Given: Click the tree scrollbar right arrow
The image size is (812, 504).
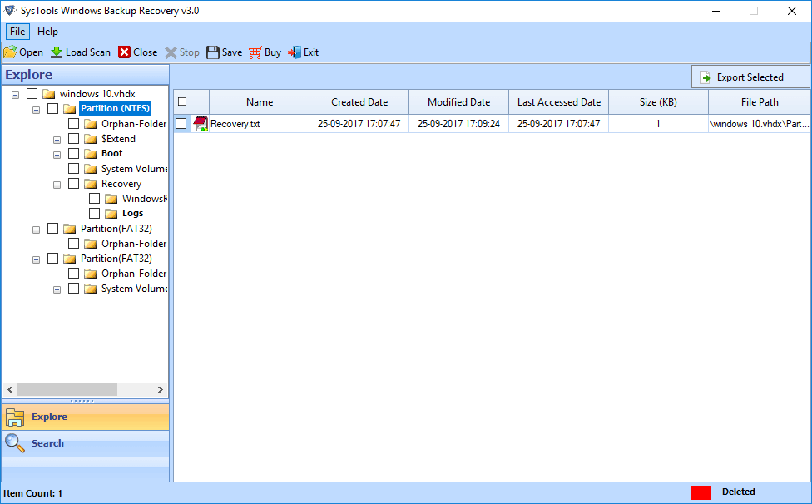Looking at the screenshot, I should (x=161, y=389).
